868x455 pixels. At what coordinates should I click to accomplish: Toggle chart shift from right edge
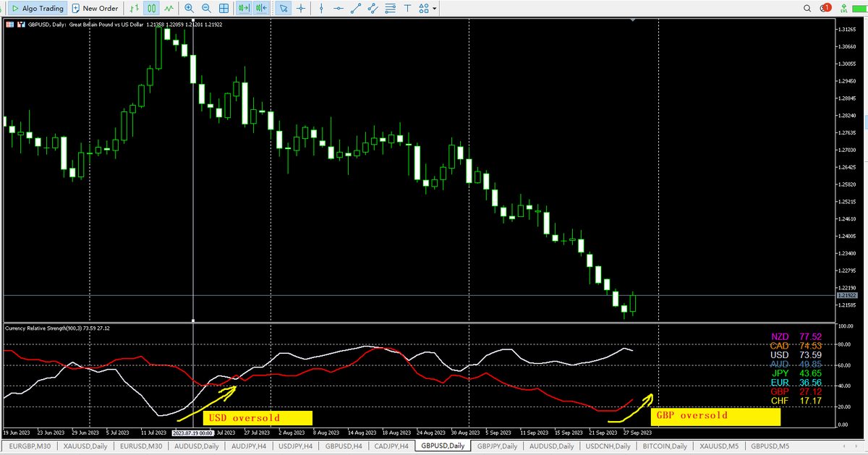(261, 9)
